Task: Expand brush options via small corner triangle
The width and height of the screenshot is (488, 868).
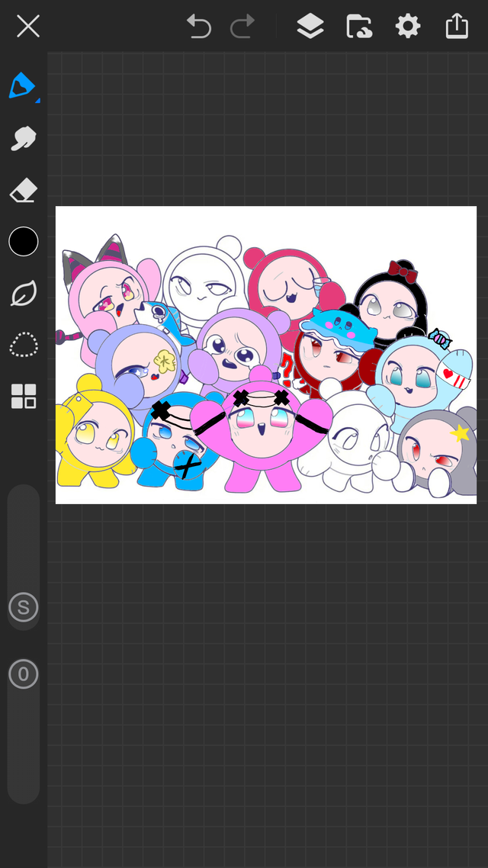Action: 37,100
